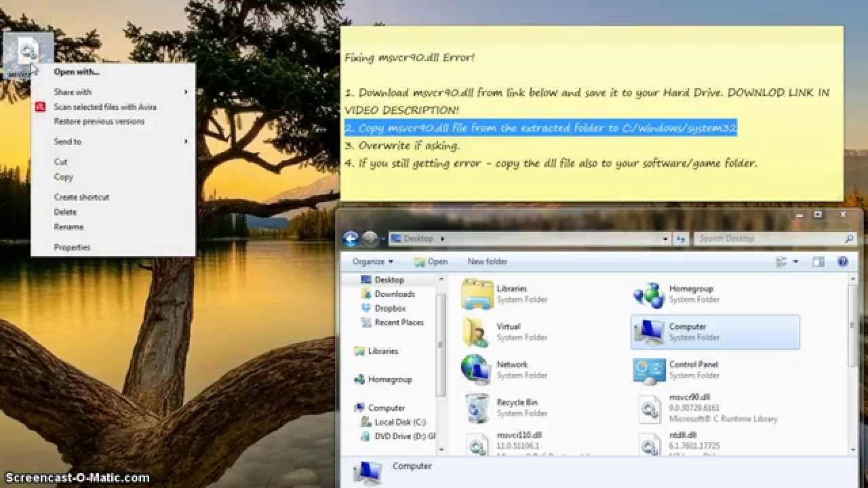
Task: Click the Open toolbar button
Action: (431, 262)
